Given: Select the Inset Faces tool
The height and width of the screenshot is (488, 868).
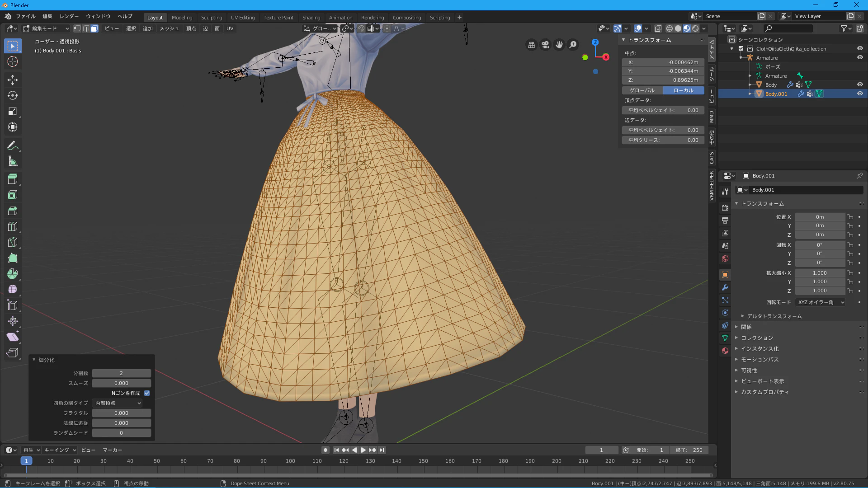Looking at the screenshot, I should (13, 195).
